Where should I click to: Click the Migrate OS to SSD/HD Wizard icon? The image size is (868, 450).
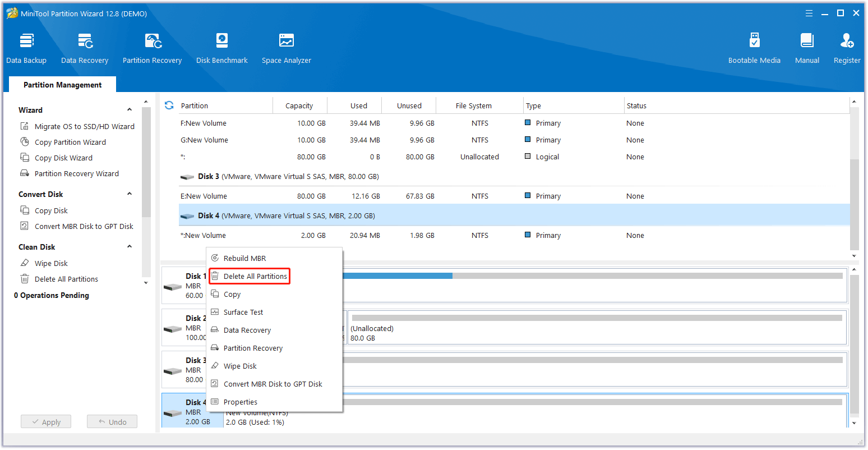(25, 126)
